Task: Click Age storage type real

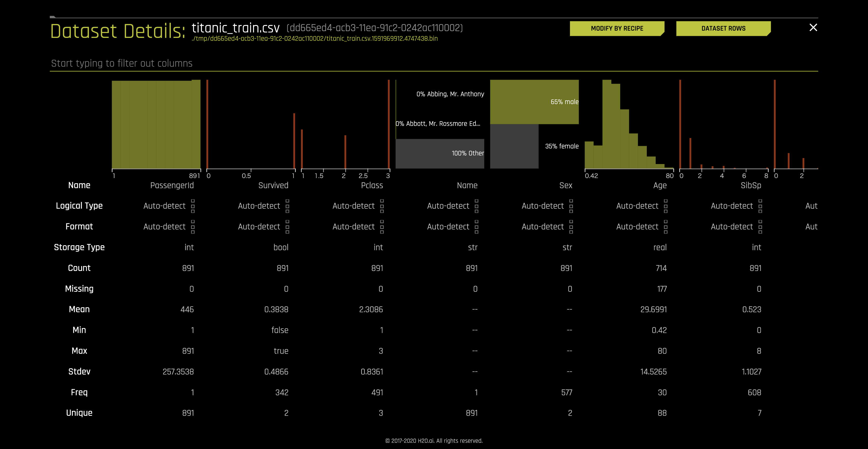Action: [x=660, y=248]
